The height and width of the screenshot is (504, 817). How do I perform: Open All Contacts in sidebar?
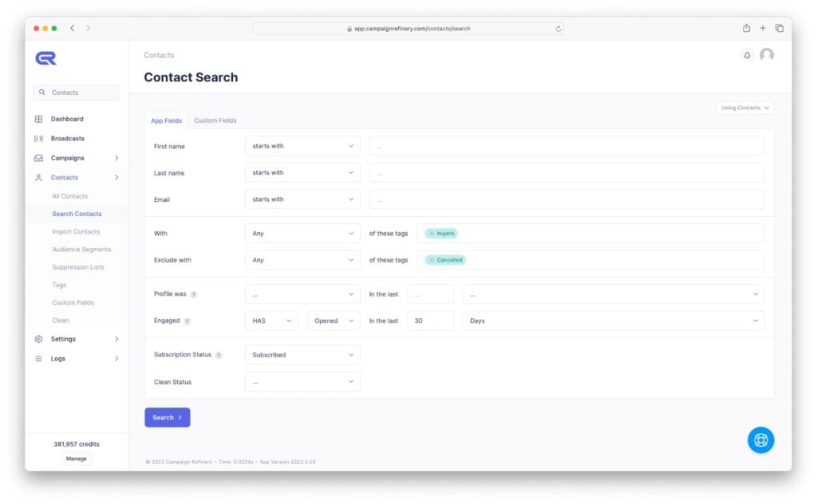(70, 196)
